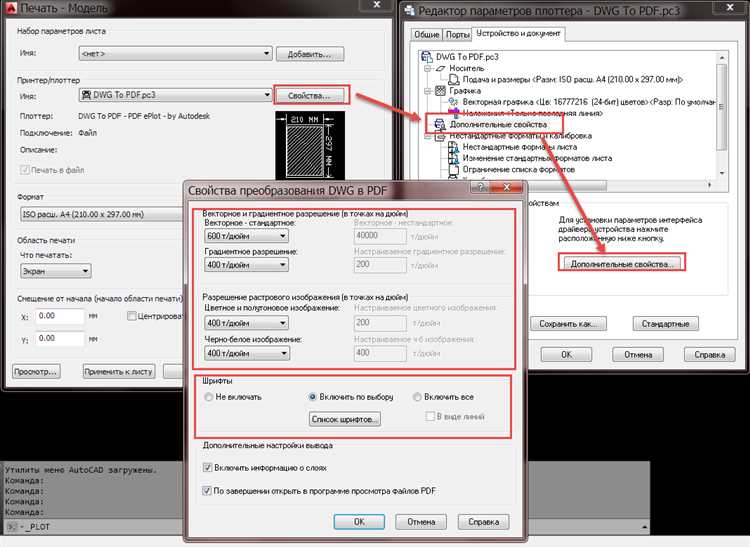This screenshot has height=547, width=750.
Task: Click the Добавить... button
Action: [x=309, y=54]
